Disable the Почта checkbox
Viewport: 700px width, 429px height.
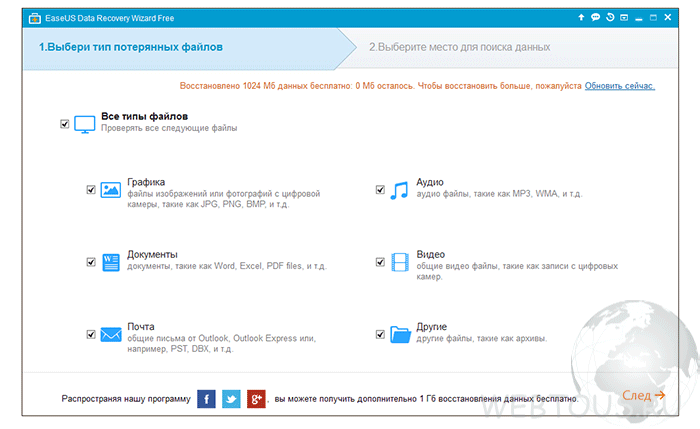[x=91, y=334]
